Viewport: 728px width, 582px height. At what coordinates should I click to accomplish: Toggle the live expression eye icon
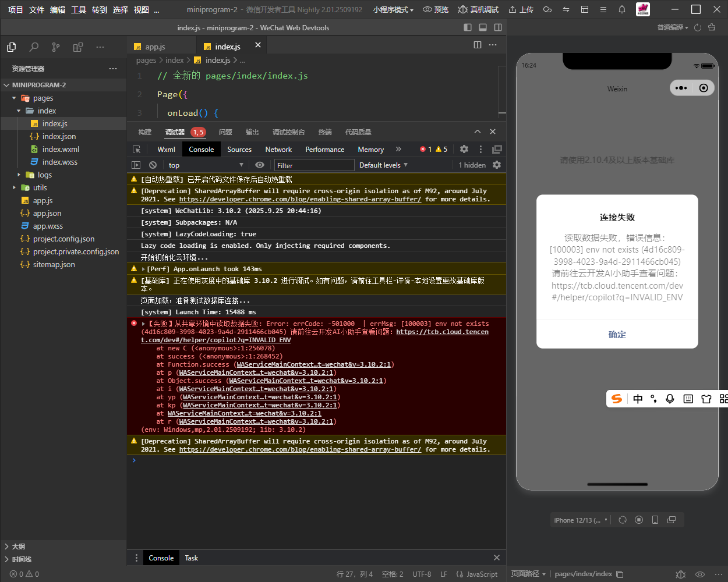click(x=260, y=165)
